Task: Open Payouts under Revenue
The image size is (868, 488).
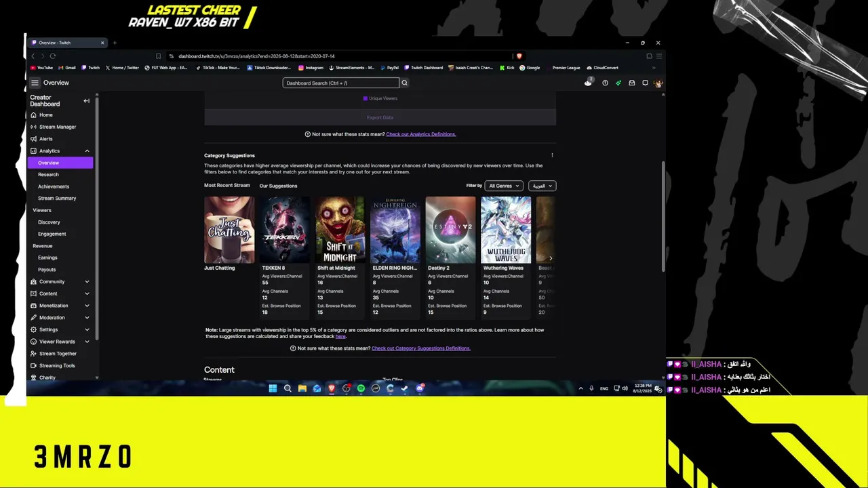Action: click(47, 270)
